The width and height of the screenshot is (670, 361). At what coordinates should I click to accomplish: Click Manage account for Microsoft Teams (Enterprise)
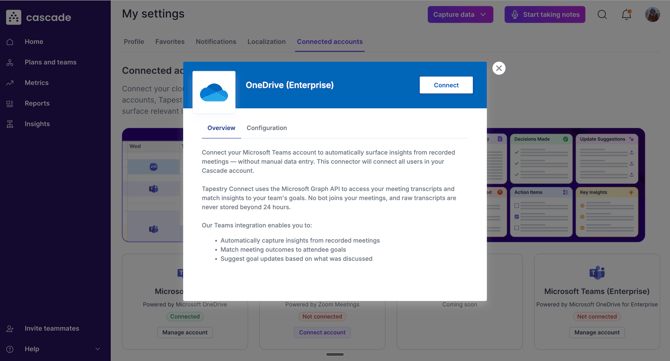(x=597, y=332)
